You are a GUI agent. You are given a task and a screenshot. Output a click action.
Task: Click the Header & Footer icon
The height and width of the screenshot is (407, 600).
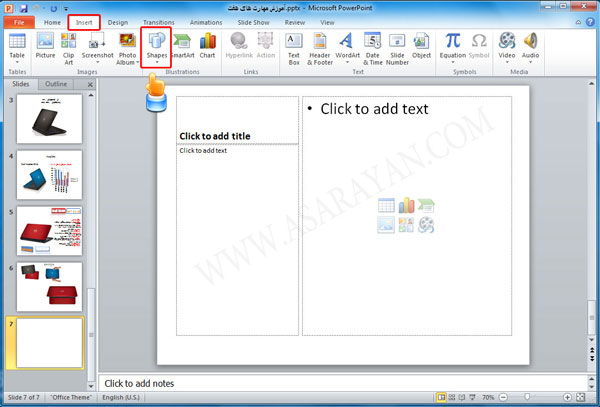[320, 46]
